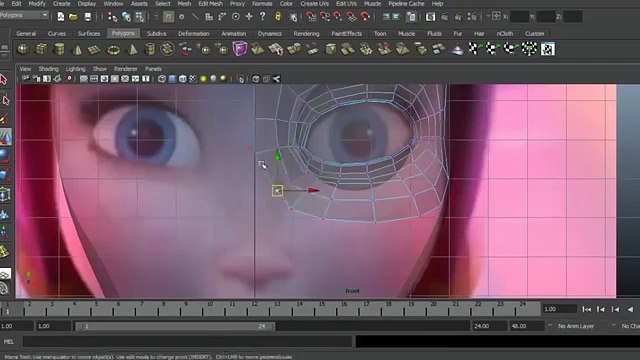Create a polygon pyramid from the shelf
Viewport: 640px width, 360px height.
point(132,49)
